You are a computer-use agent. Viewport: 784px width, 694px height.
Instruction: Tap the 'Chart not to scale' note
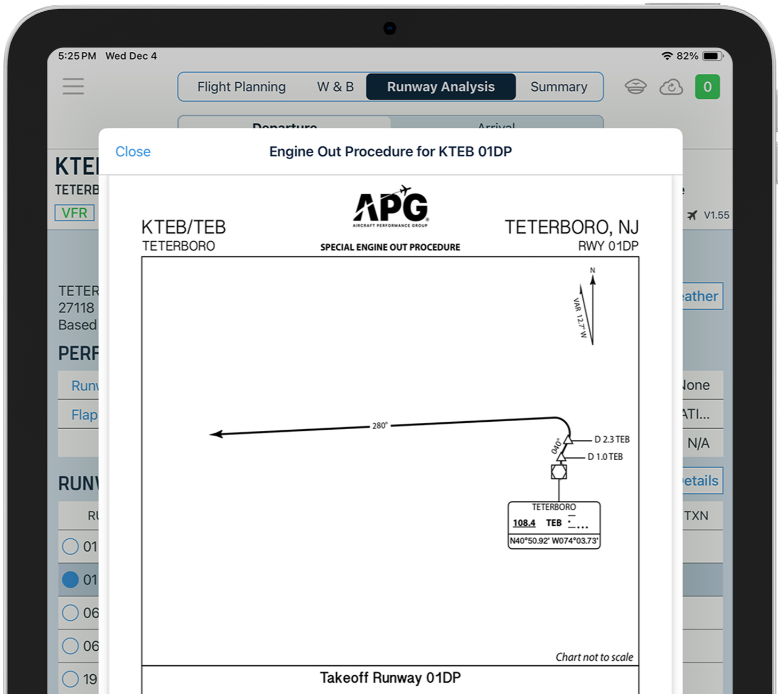[x=595, y=657]
